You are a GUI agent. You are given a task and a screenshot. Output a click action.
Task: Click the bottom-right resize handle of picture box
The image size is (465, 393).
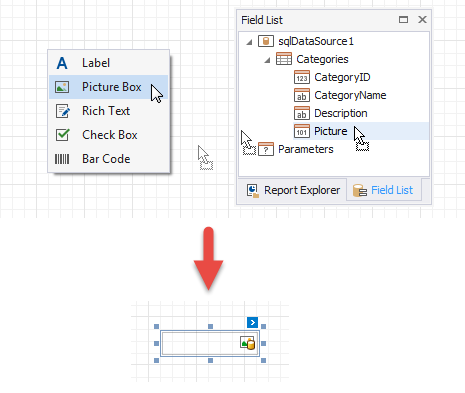(264, 360)
